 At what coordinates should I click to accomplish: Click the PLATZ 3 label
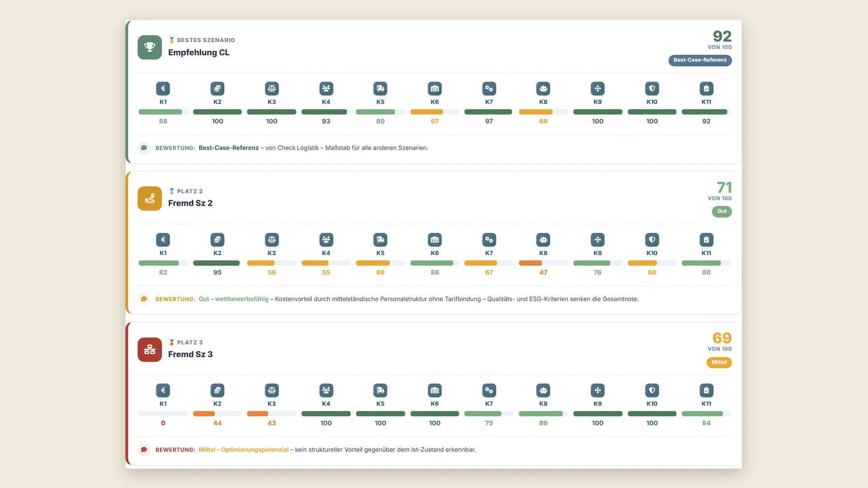(x=190, y=342)
